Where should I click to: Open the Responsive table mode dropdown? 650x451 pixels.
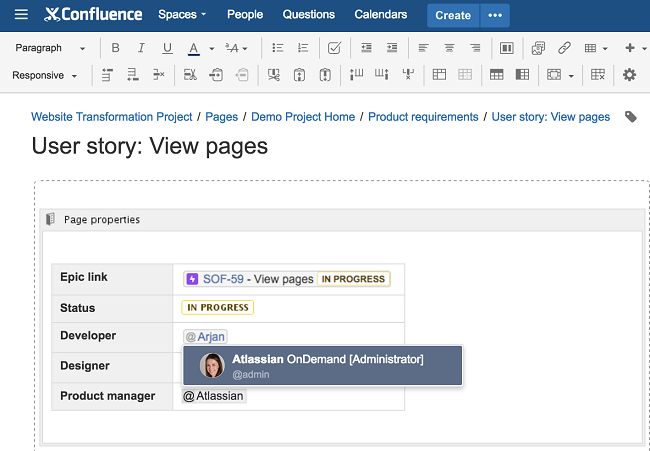tap(45, 75)
